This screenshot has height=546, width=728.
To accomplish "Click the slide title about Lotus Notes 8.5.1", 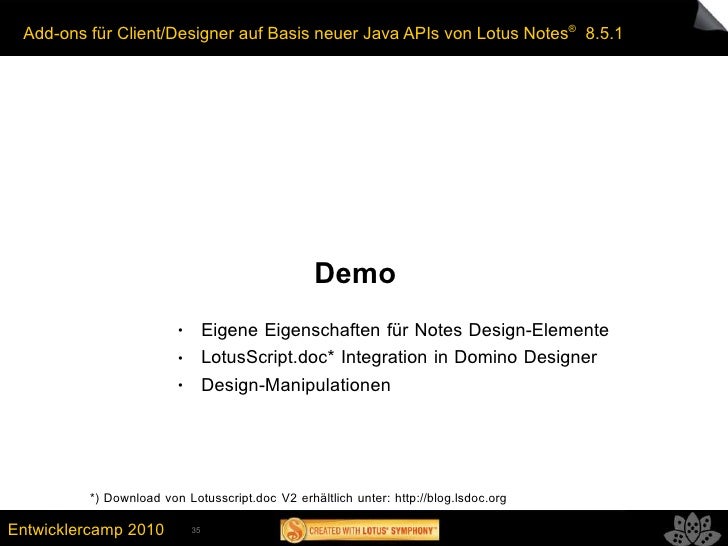I will click(322, 33).
